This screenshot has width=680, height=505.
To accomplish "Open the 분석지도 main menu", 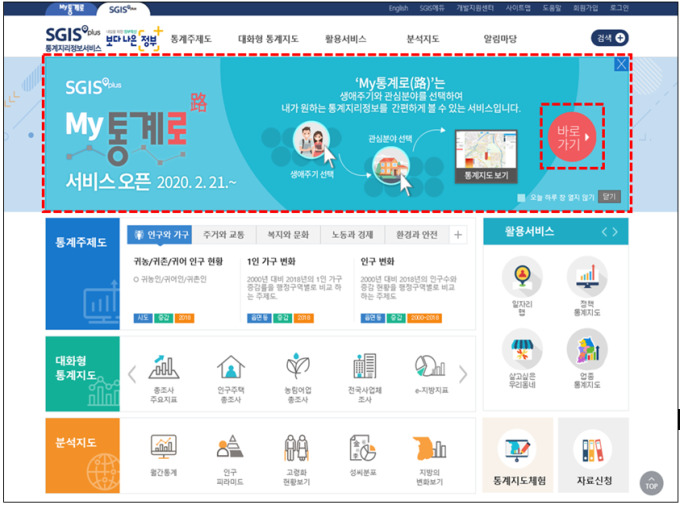I will point(422,39).
